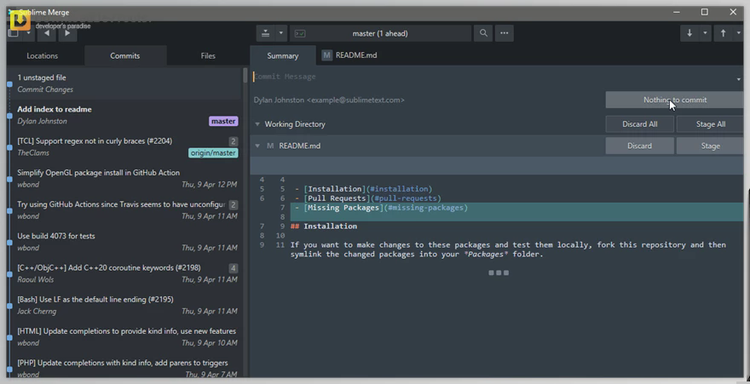Expand diff context with the three squares

(498, 273)
